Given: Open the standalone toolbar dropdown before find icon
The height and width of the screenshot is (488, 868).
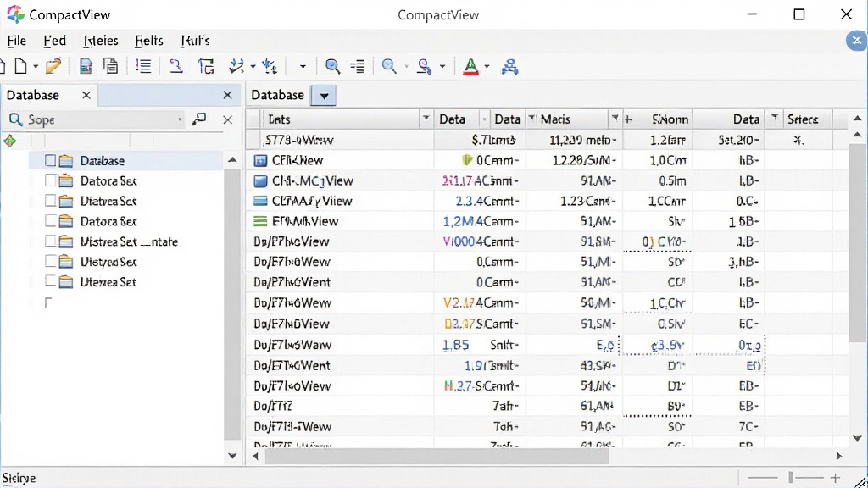Looking at the screenshot, I should tap(303, 67).
